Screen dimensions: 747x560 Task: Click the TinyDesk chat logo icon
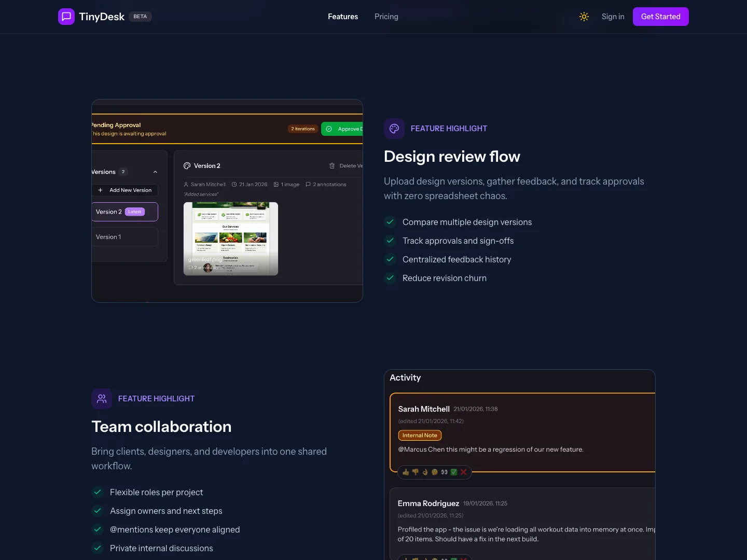[66, 17]
